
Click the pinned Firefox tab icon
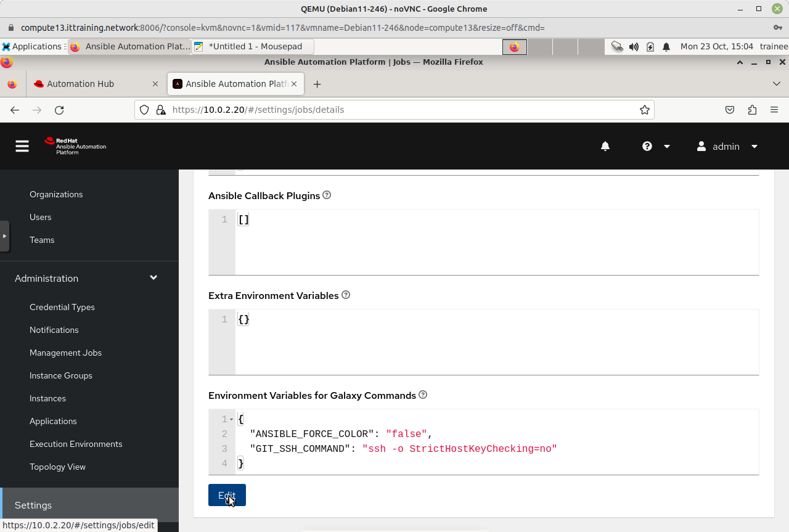coord(12,84)
